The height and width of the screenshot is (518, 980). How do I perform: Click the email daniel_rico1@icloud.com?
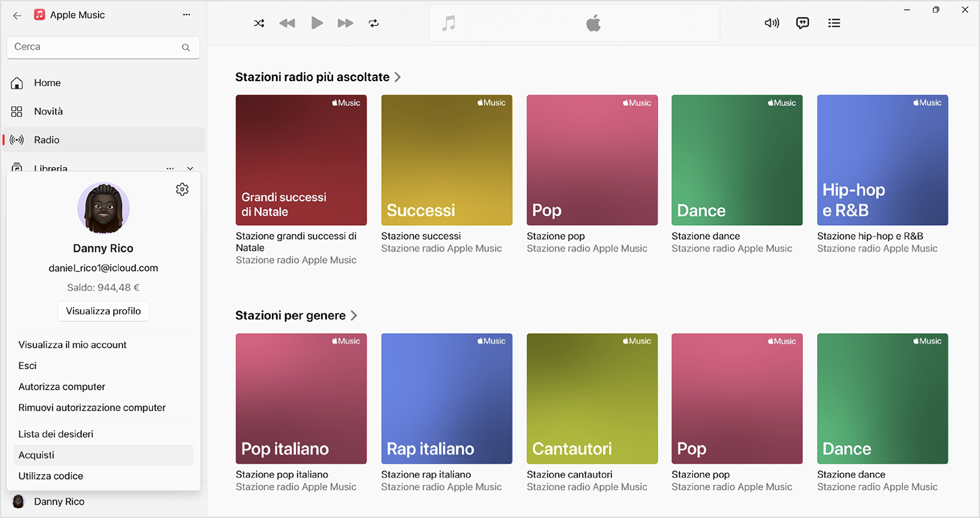[x=104, y=268]
